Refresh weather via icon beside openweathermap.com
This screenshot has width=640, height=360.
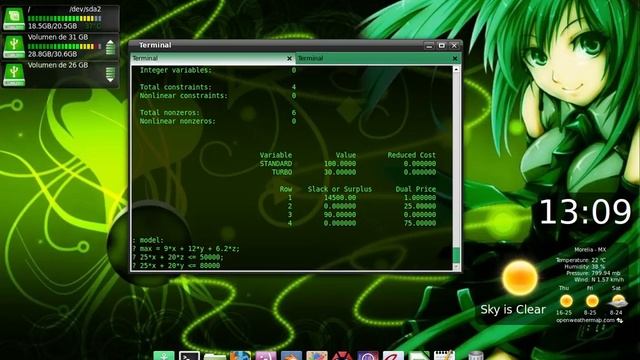click(620, 320)
